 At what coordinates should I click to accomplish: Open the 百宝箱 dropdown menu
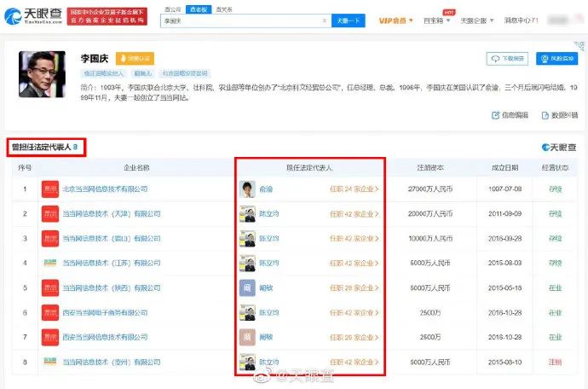(436, 20)
